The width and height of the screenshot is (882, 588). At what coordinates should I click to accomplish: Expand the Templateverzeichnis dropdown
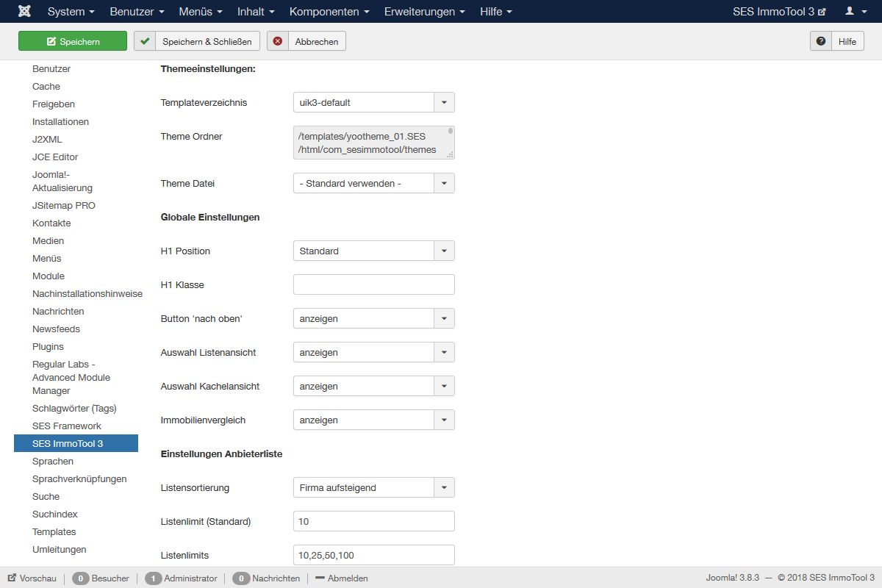tap(444, 103)
